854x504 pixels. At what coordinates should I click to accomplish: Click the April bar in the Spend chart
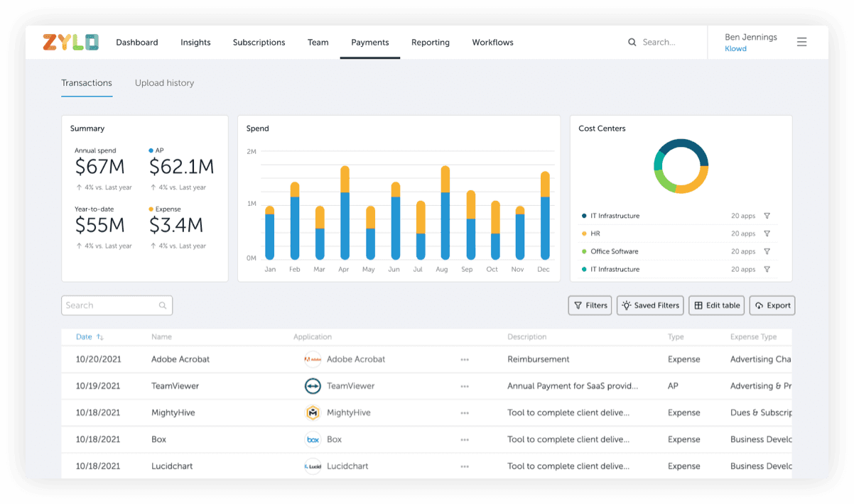coord(345,212)
